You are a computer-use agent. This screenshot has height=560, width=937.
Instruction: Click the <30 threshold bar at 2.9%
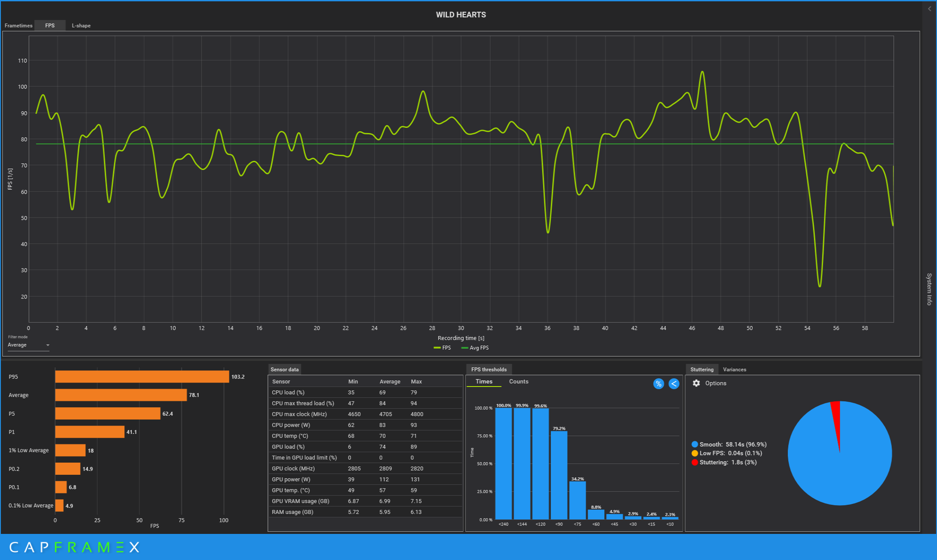pos(633,518)
